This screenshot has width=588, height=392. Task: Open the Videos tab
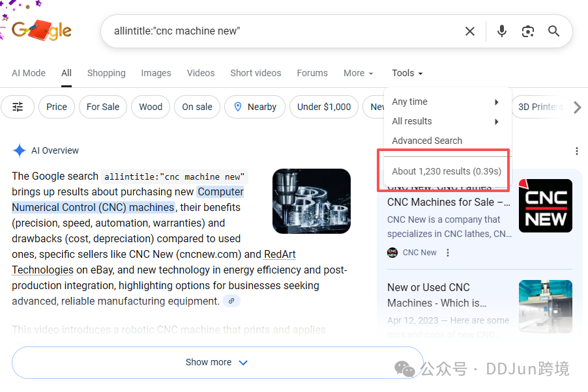click(201, 73)
